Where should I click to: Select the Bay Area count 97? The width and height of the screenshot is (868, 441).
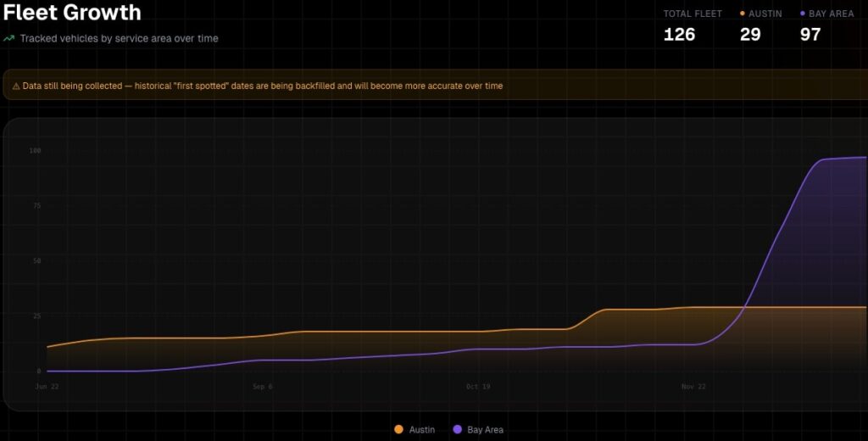click(810, 35)
